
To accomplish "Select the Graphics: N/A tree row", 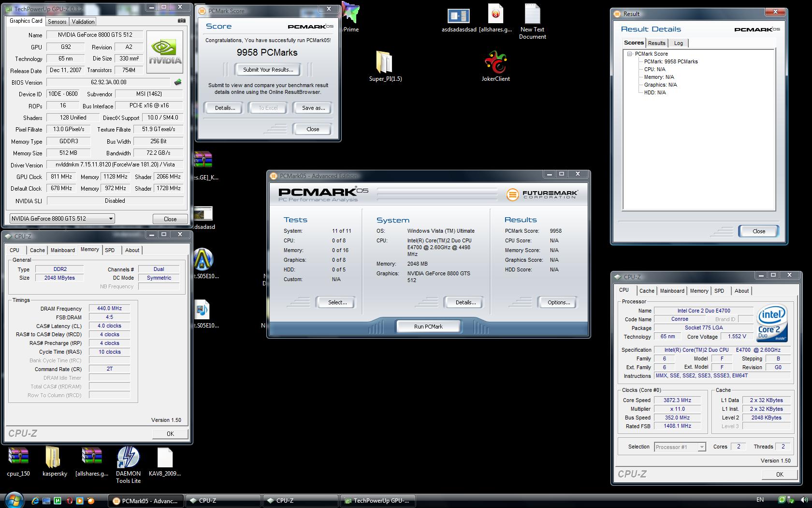I will click(x=661, y=85).
